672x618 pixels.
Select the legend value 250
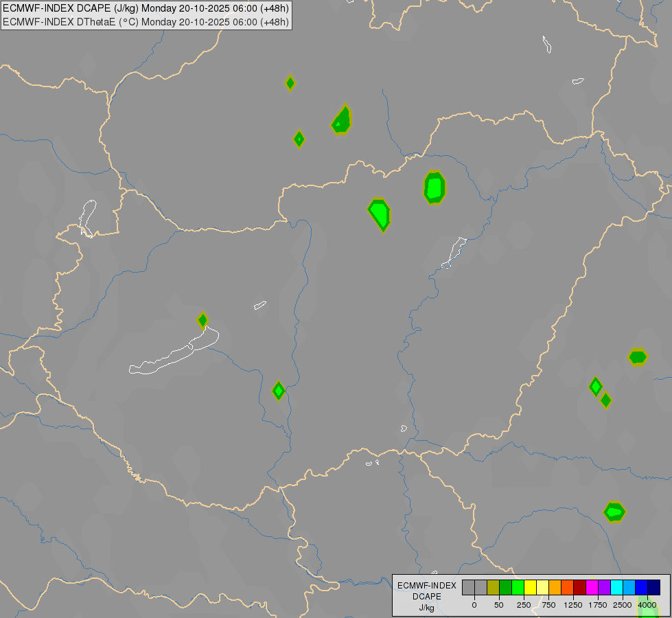[x=524, y=605]
